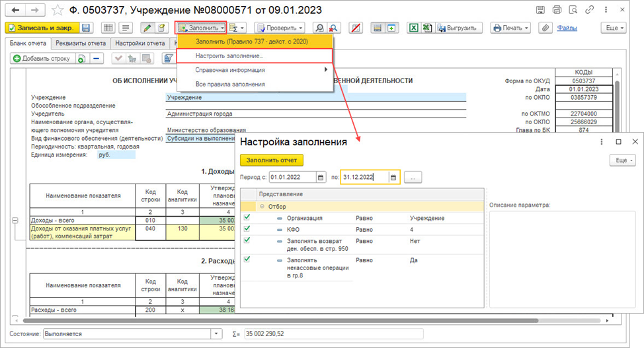Viewport: 644px width, 348px height.
Task: Click the yellow rows toolbar icon
Action: click(378, 28)
